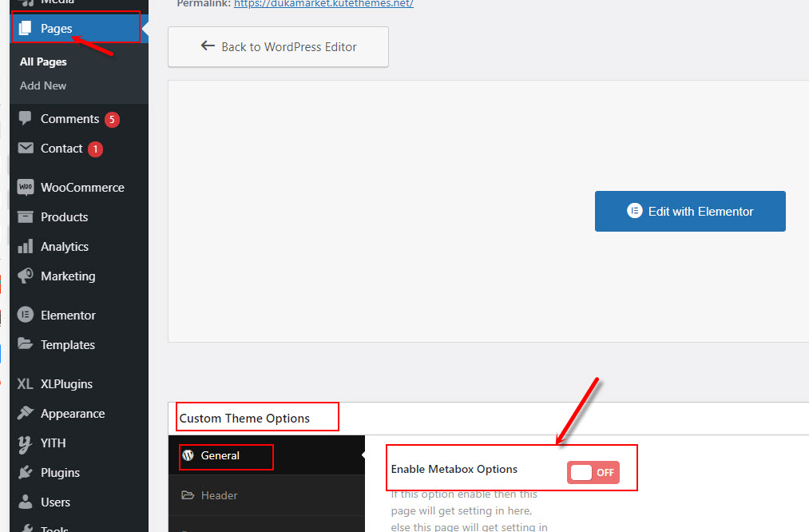Click the Elementor circle icon in sidebar
Viewport: 809px width, 532px height.
(26, 315)
